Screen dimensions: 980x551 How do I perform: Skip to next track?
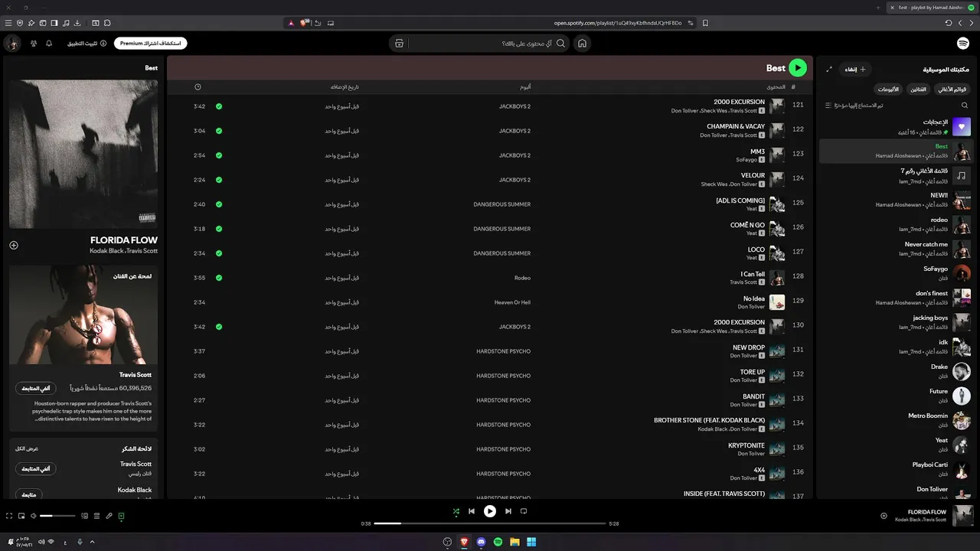pyautogui.click(x=508, y=511)
